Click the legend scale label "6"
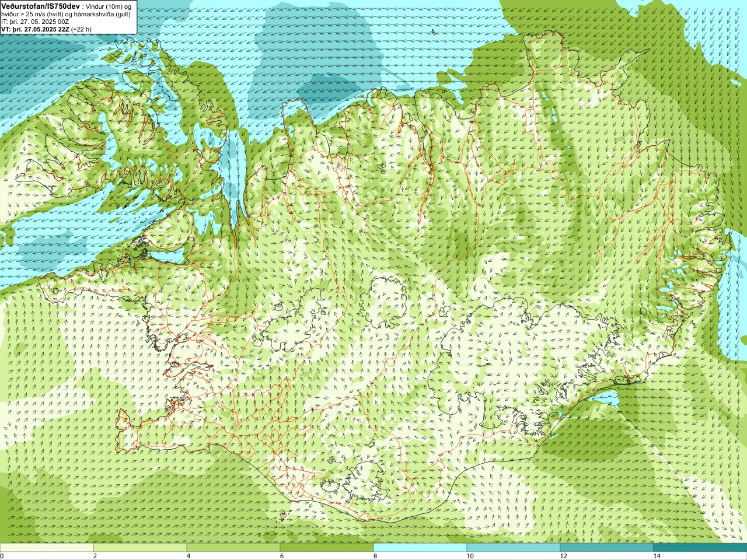Viewport: 747px width, 560px height. pos(282,556)
